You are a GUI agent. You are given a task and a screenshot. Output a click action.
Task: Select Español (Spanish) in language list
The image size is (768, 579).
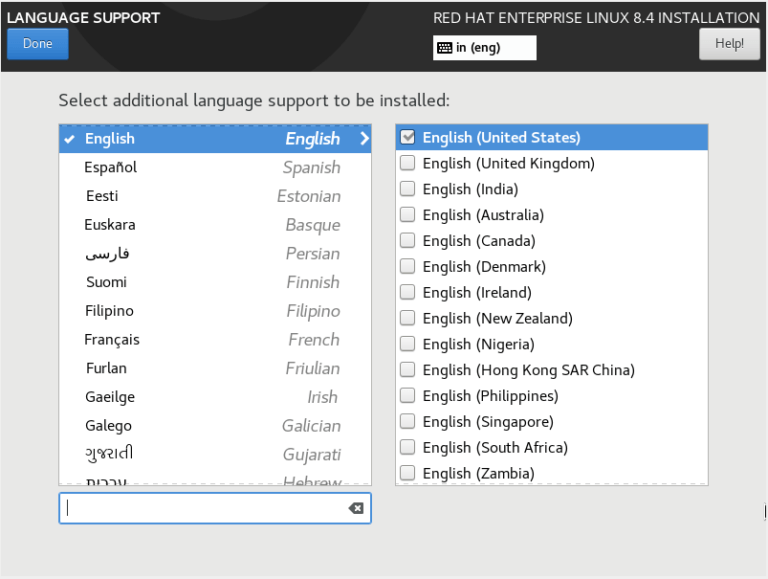215,168
